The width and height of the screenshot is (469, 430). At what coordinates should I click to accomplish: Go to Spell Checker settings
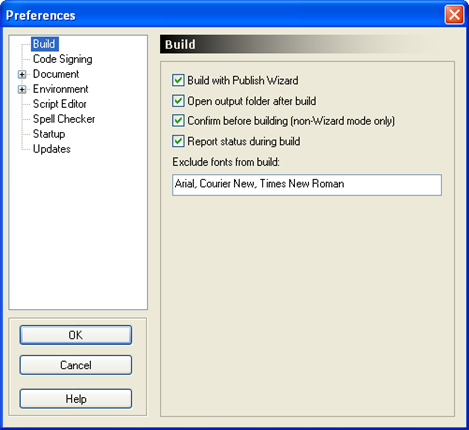click(x=64, y=119)
